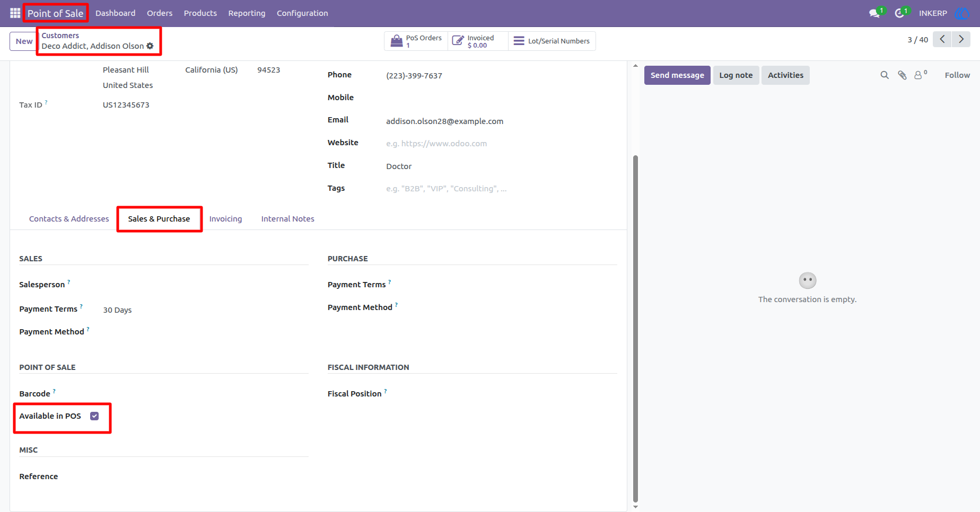Open the Activities button in chatter
Screen dimensions: 980x512
pos(785,75)
